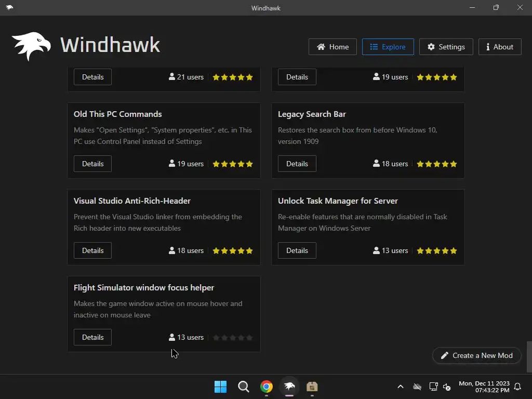The image size is (532, 399).
Task: Click Details on the card with 21 users
Action: click(x=92, y=77)
